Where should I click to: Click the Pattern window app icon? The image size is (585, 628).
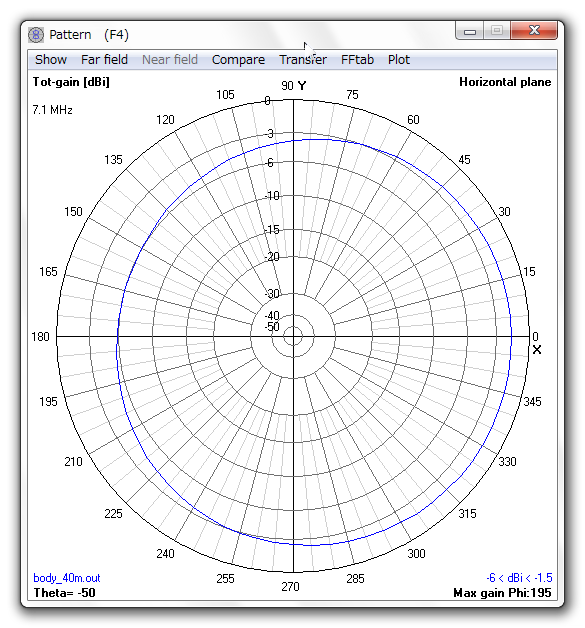click(36, 35)
